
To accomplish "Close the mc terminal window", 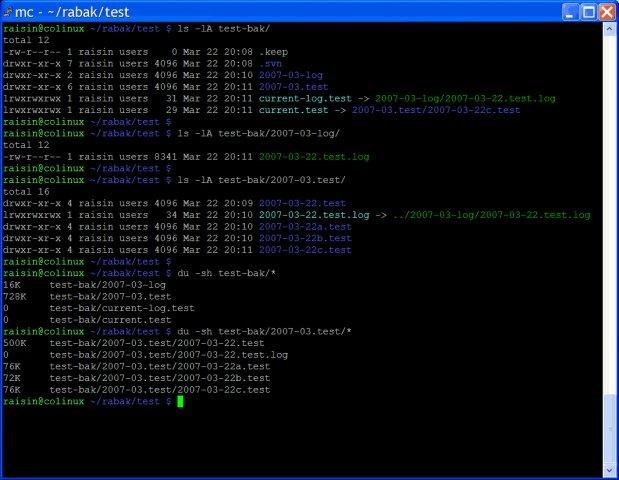I will [x=606, y=11].
